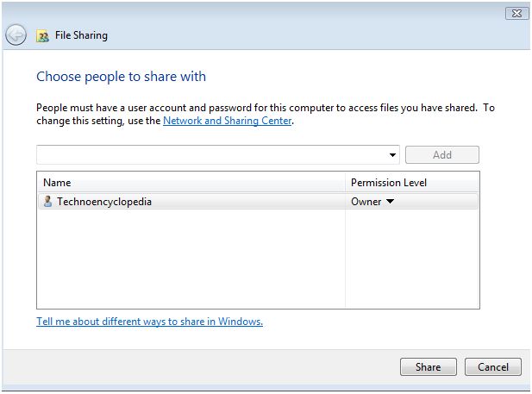Image resolution: width=532 pixels, height=394 pixels.
Task: Click the Technoencyclopedia user avatar icon
Action: coord(47,202)
